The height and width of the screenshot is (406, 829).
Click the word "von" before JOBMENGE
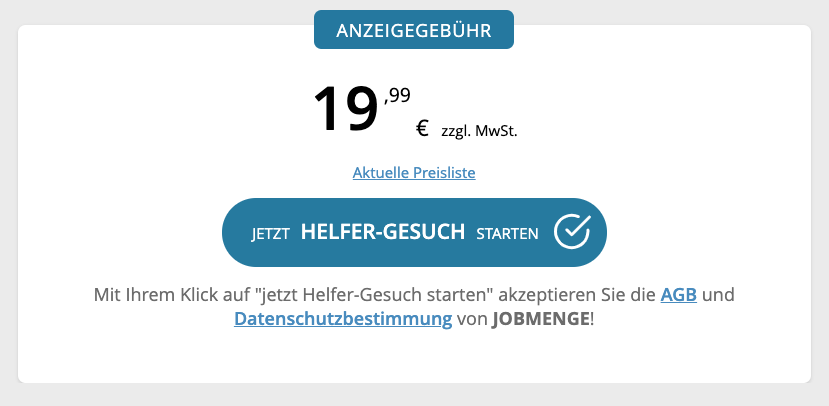[x=472, y=320]
